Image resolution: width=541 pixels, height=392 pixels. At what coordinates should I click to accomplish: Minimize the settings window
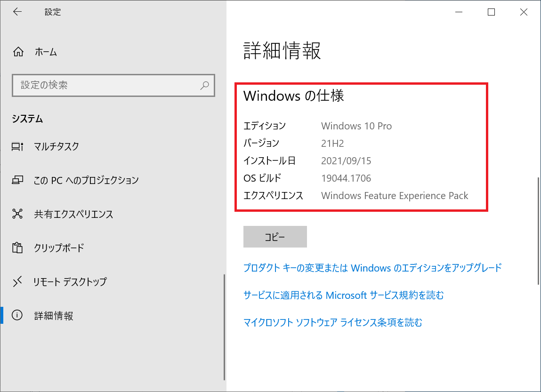click(459, 12)
